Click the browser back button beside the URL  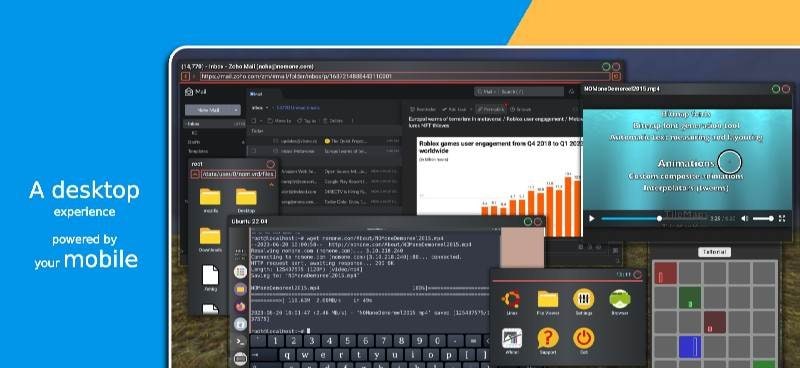pyautogui.click(x=186, y=76)
